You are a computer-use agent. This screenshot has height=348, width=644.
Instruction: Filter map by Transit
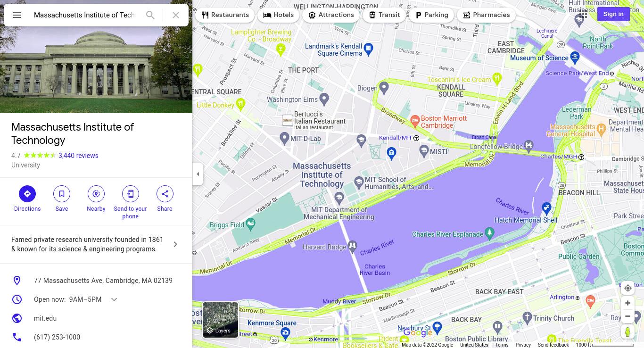tap(384, 15)
